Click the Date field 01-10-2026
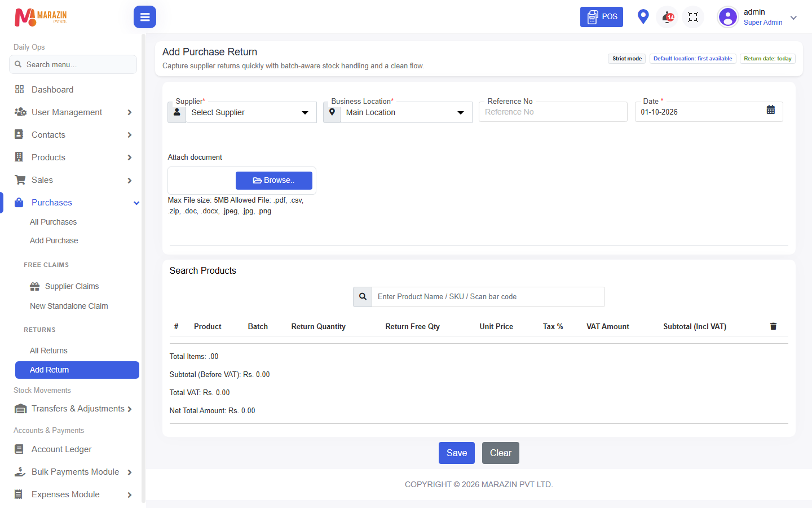 tap(709, 112)
